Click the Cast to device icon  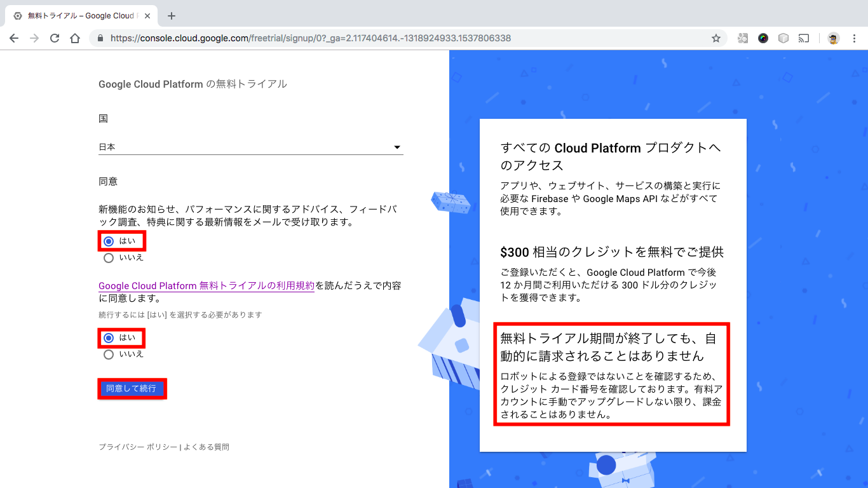pos(803,38)
